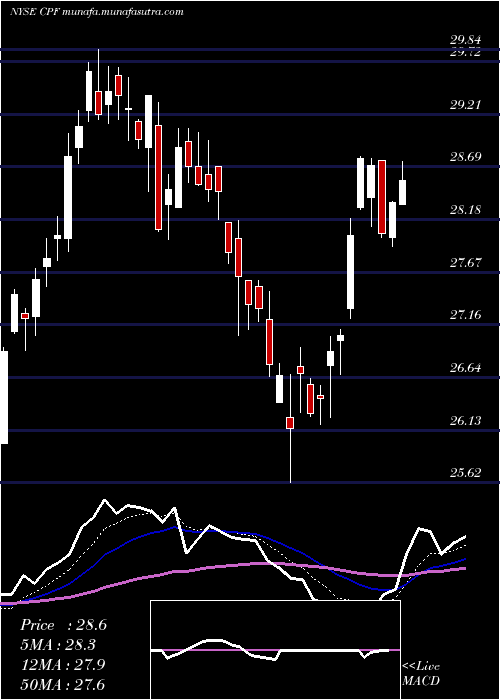
Task: Click the 26.64 price axis label
Action: pos(465,368)
